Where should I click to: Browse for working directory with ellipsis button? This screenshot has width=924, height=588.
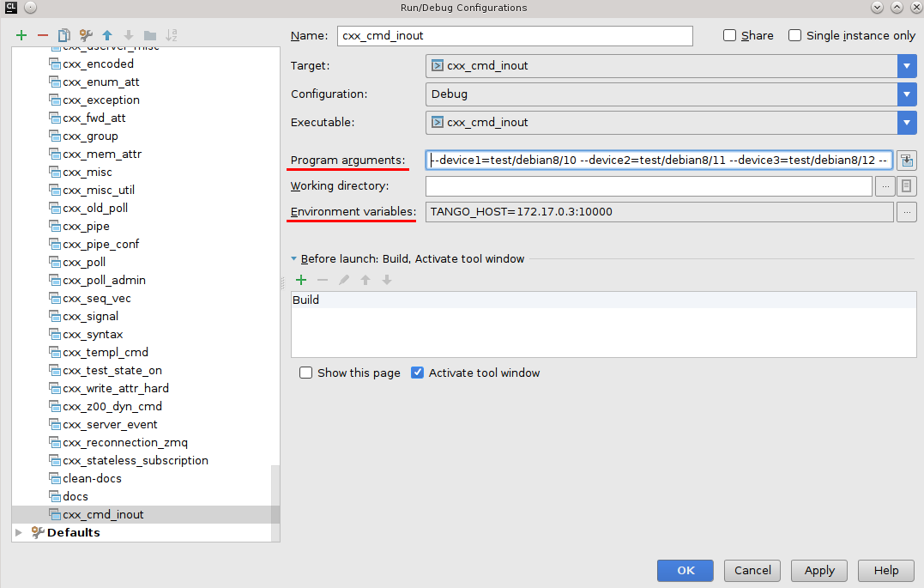point(885,186)
